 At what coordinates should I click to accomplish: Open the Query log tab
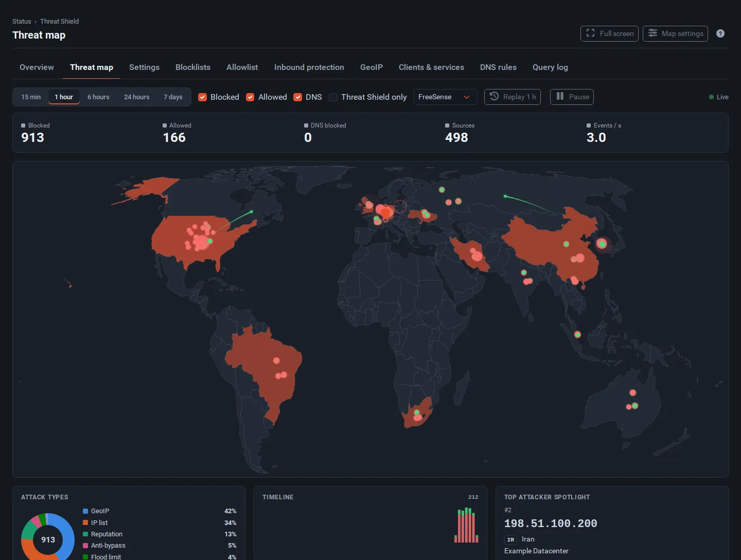tap(550, 67)
